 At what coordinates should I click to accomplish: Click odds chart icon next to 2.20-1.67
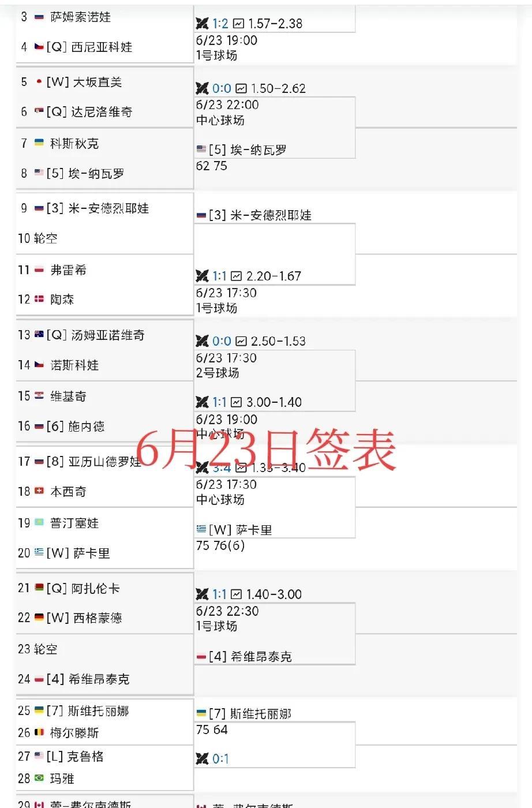tap(237, 276)
